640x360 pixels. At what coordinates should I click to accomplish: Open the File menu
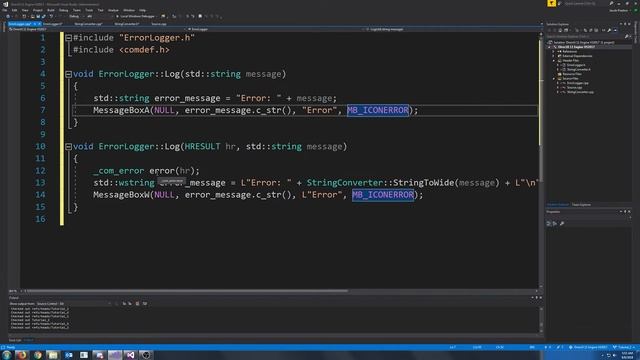click(5, 10)
